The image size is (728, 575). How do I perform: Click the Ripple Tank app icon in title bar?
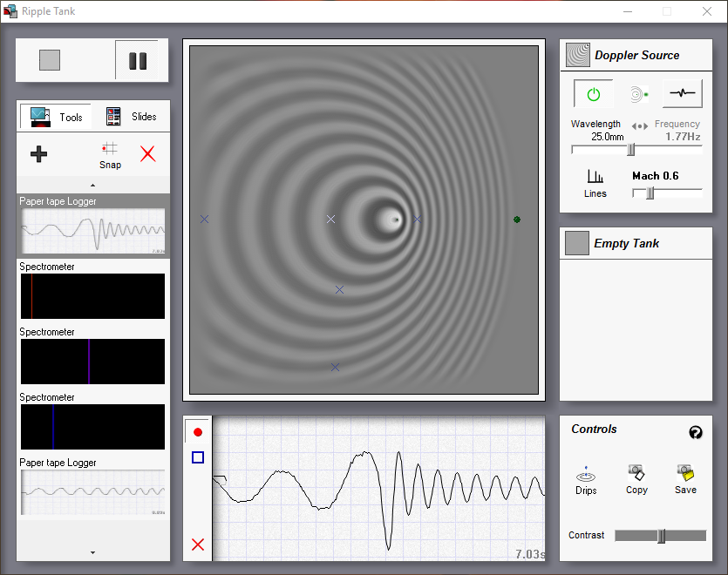point(10,11)
